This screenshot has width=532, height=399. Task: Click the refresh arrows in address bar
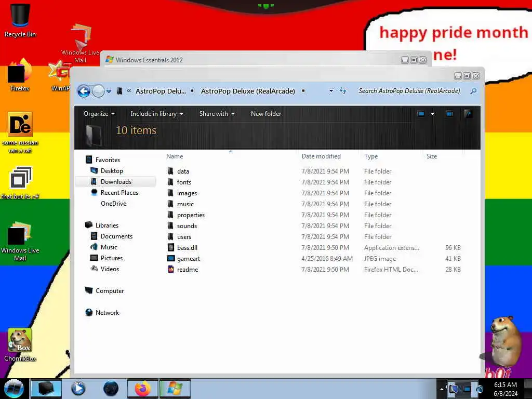coord(343,91)
